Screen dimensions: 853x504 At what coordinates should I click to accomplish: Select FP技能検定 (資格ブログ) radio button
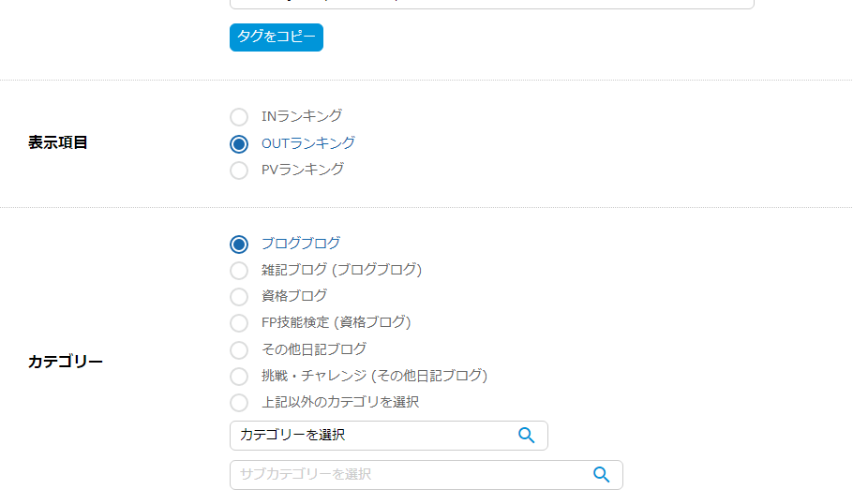(x=239, y=323)
